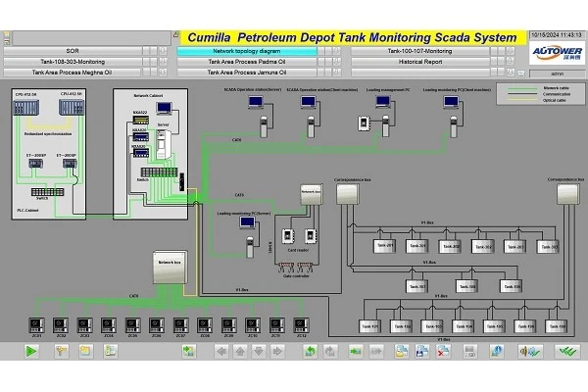Select the Loading monitoring PC (Server) computer
Image resolution: width=588 pixels, height=392 pixels.
(248, 222)
